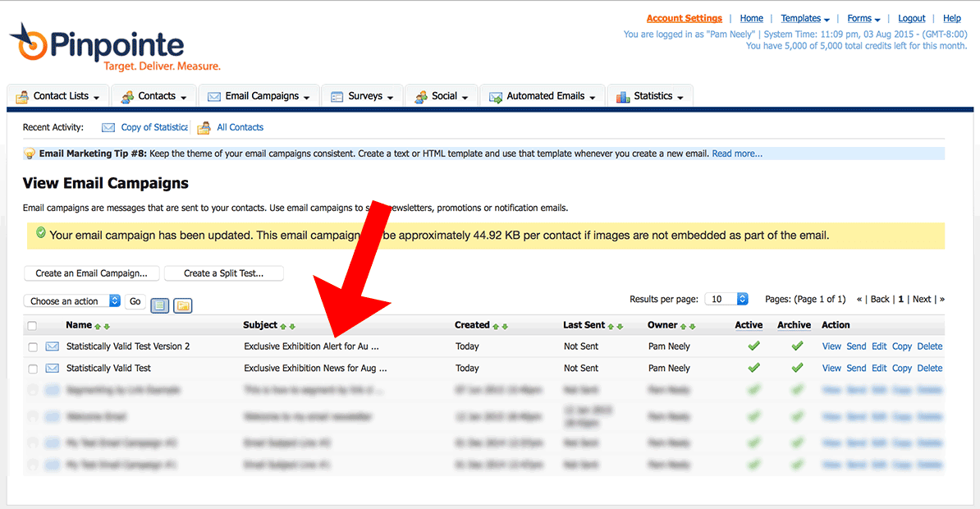
Task: Open the All Contacts recent activity link
Action: 240,127
